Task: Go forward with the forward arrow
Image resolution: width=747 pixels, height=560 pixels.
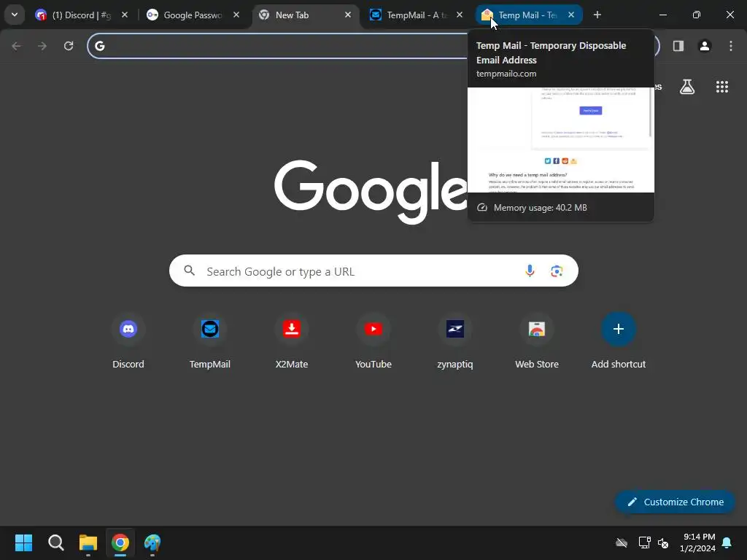Action: pos(42,46)
